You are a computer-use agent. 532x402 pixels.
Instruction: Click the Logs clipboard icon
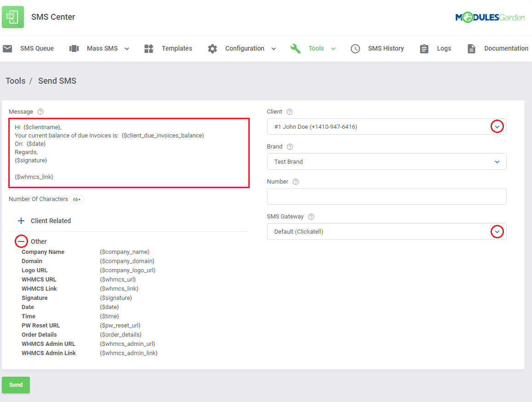pos(424,49)
